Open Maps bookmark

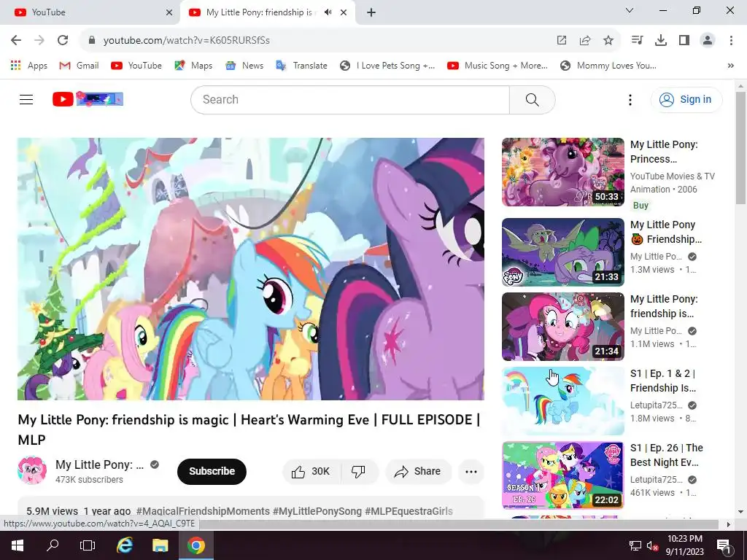pyautogui.click(x=193, y=66)
